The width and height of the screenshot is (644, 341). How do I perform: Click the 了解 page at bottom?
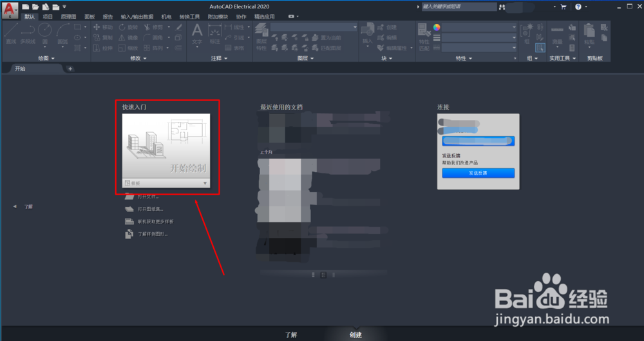[x=291, y=335]
